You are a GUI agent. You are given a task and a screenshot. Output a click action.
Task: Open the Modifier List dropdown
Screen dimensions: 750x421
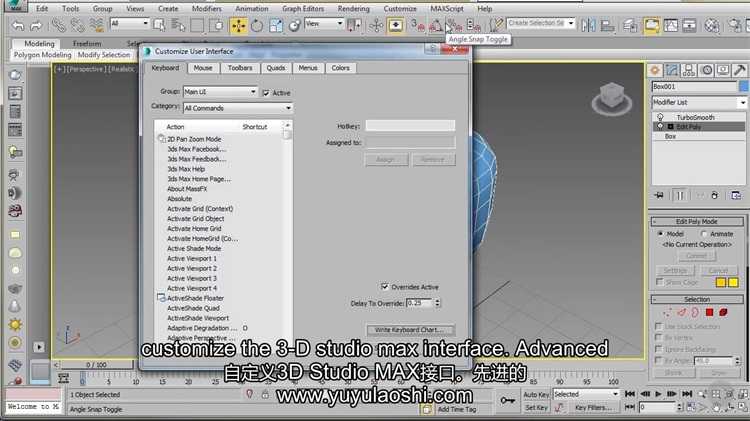tap(699, 102)
